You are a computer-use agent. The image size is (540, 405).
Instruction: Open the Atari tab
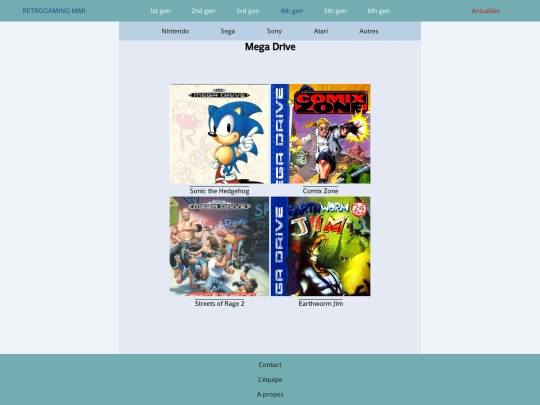[321, 31]
